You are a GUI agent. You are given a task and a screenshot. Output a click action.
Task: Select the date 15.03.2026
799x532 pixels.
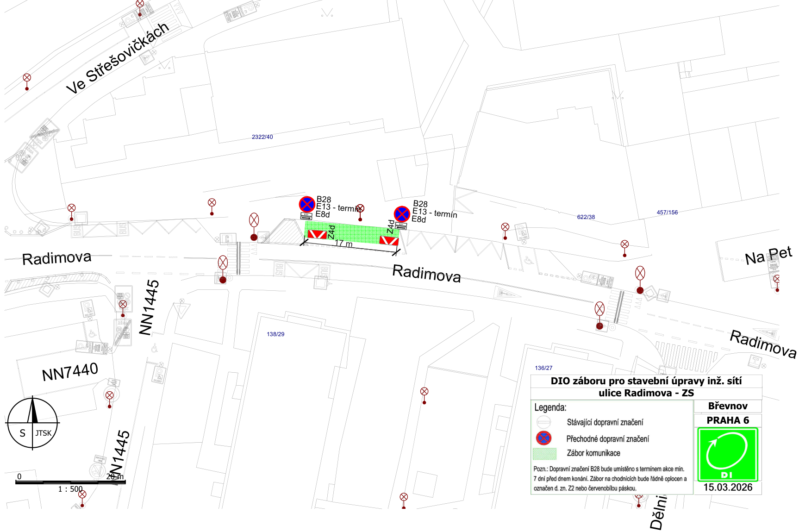pos(728,488)
